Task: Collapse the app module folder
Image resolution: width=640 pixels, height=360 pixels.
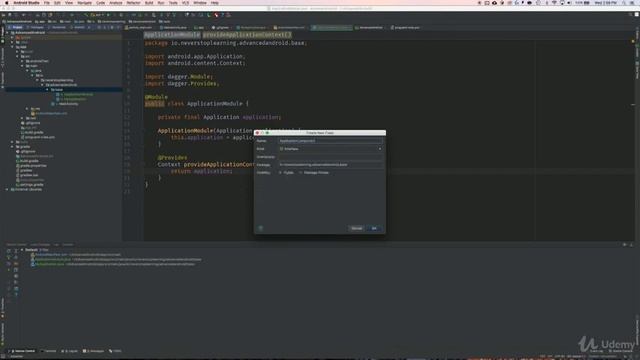Action: pyautogui.click(x=12, y=47)
